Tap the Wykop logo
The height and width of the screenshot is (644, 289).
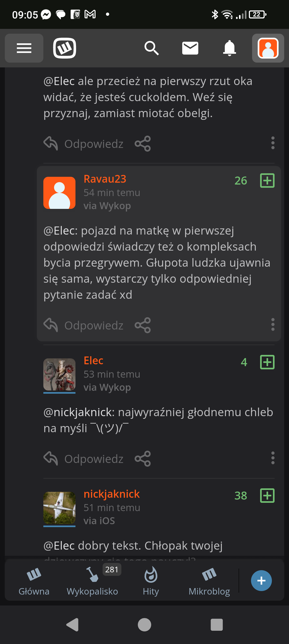tap(64, 48)
